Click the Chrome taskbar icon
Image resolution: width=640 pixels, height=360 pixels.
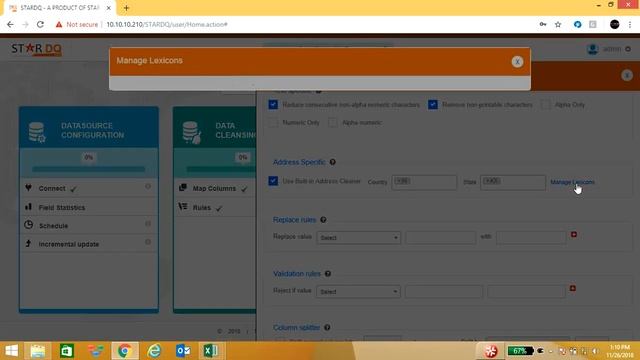(x=124, y=351)
